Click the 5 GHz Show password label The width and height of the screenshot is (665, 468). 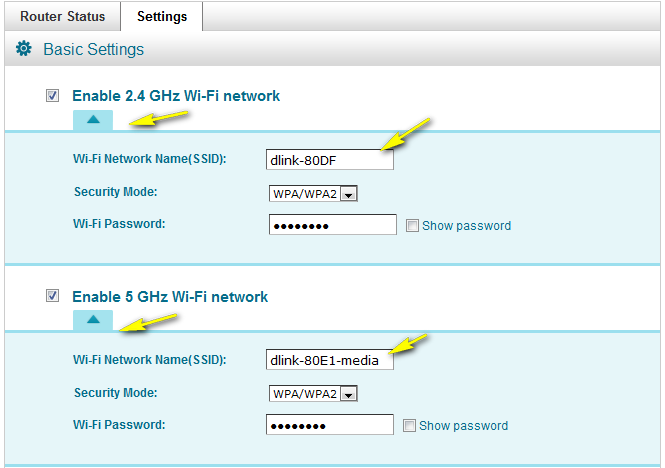[x=463, y=426]
